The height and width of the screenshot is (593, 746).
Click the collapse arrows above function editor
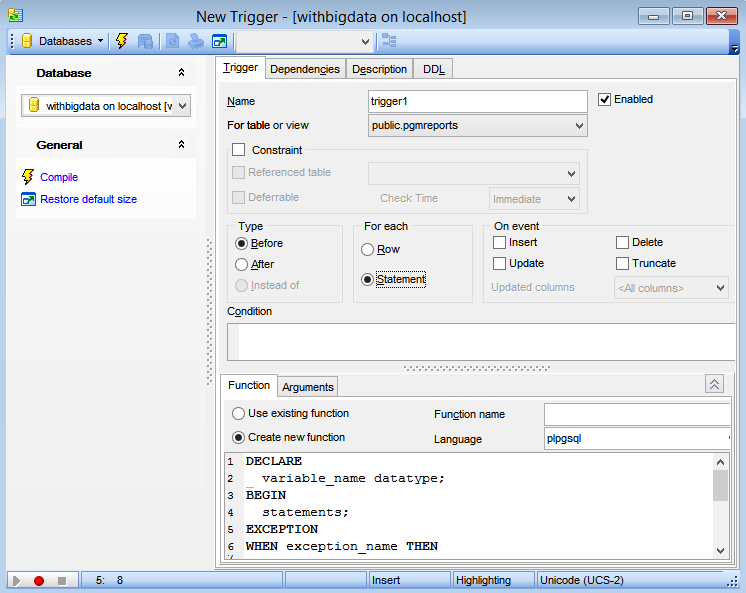click(714, 384)
